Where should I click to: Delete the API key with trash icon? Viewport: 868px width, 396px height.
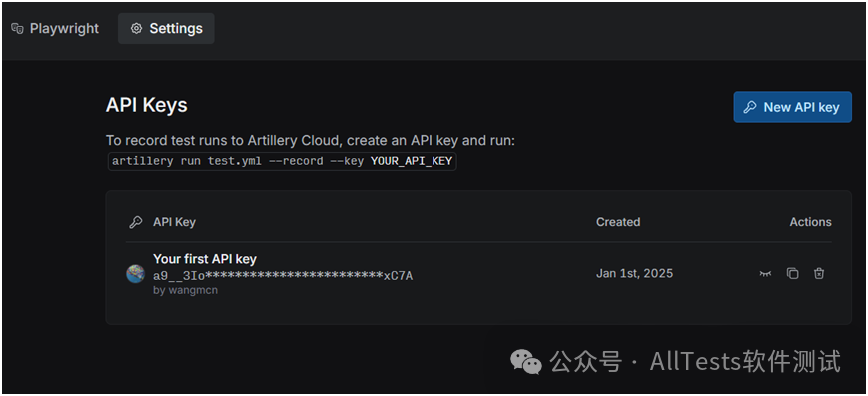[x=819, y=274]
